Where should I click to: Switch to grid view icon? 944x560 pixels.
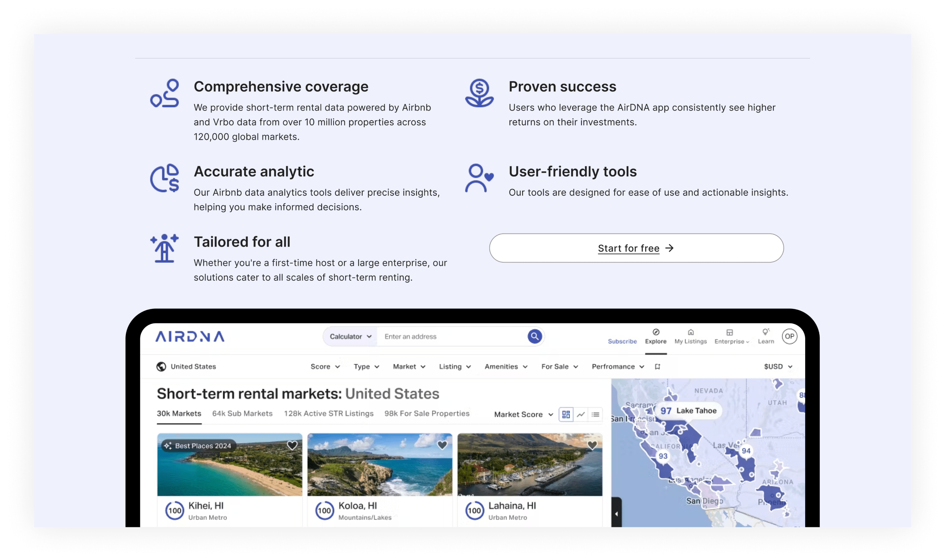click(x=566, y=414)
